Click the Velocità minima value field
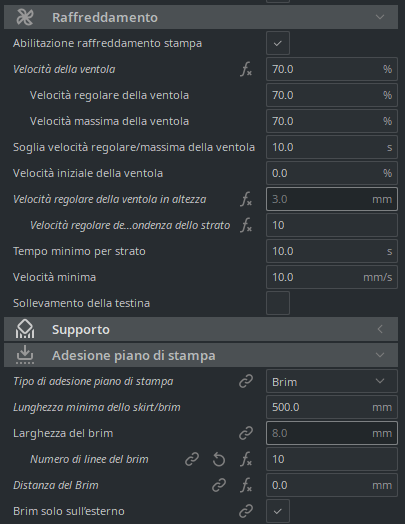Viewport: 405px width, 524px height. point(332,277)
